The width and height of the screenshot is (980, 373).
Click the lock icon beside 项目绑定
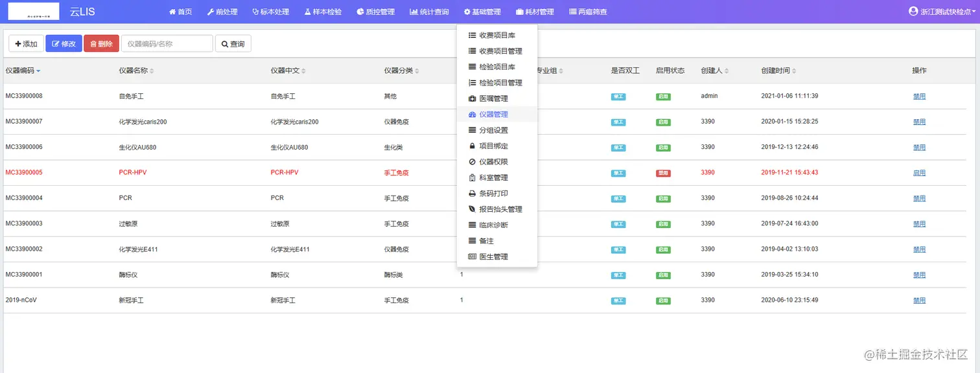pyautogui.click(x=471, y=145)
